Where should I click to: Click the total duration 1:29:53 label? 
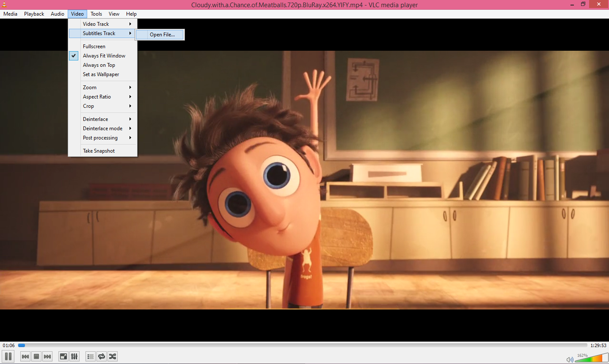pos(598,345)
